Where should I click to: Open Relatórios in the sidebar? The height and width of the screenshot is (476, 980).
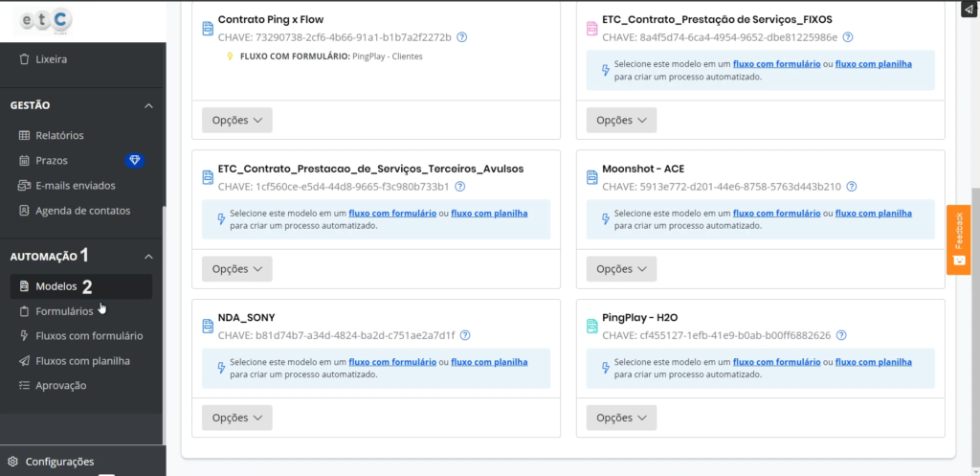59,136
